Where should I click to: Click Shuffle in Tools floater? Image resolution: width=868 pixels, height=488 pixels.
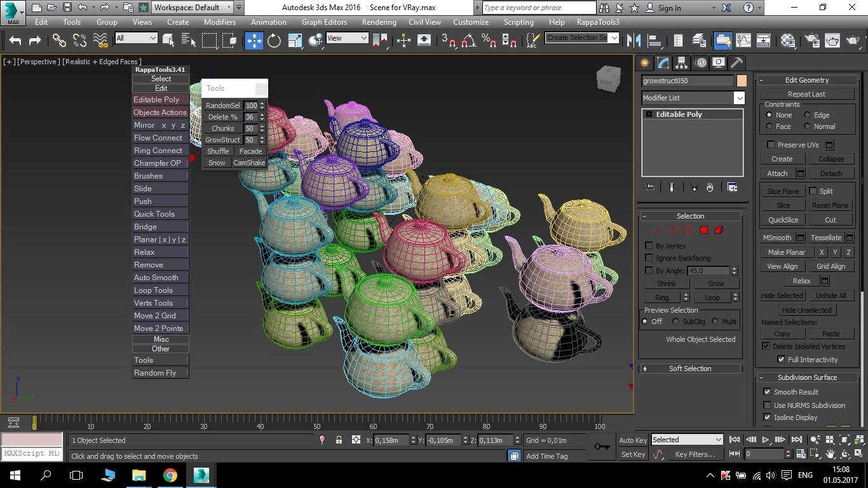[x=218, y=151]
